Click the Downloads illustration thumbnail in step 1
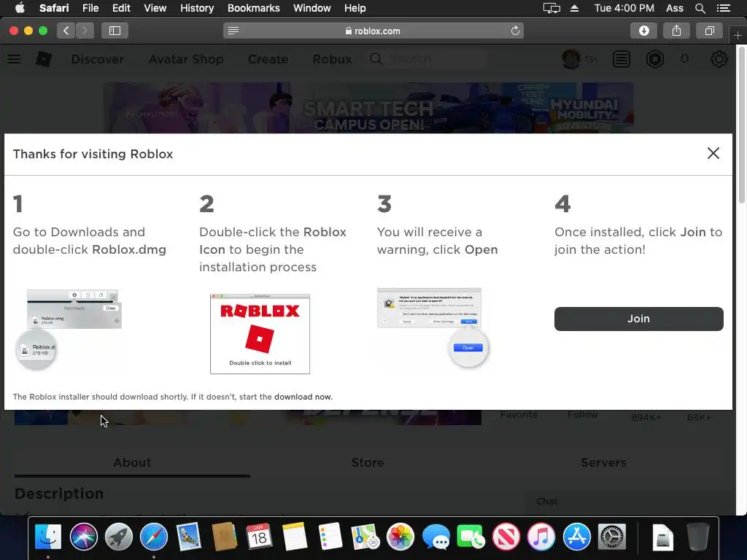The width and height of the screenshot is (747, 560). point(69,329)
